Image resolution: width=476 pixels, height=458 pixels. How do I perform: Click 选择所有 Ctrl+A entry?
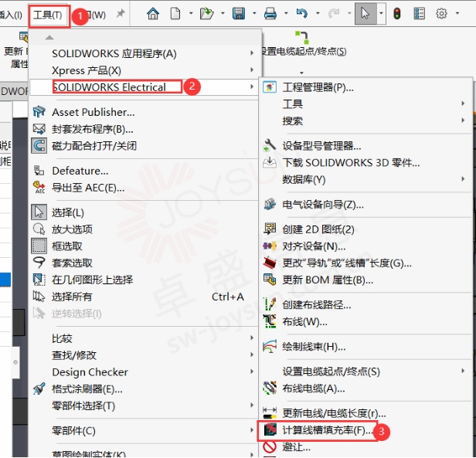pyautogui.click(x=143, y=297)
